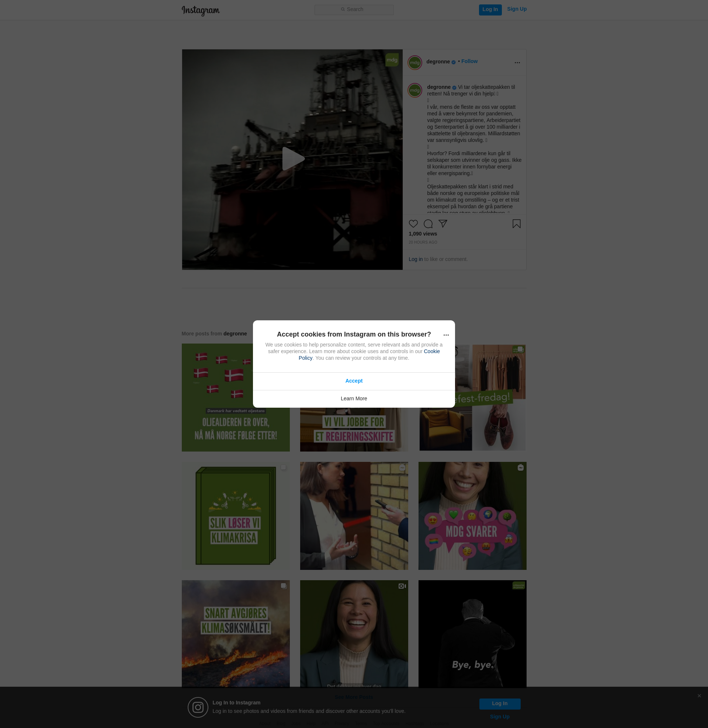
Task: Click See More Posts link
Action: [354, 697]
